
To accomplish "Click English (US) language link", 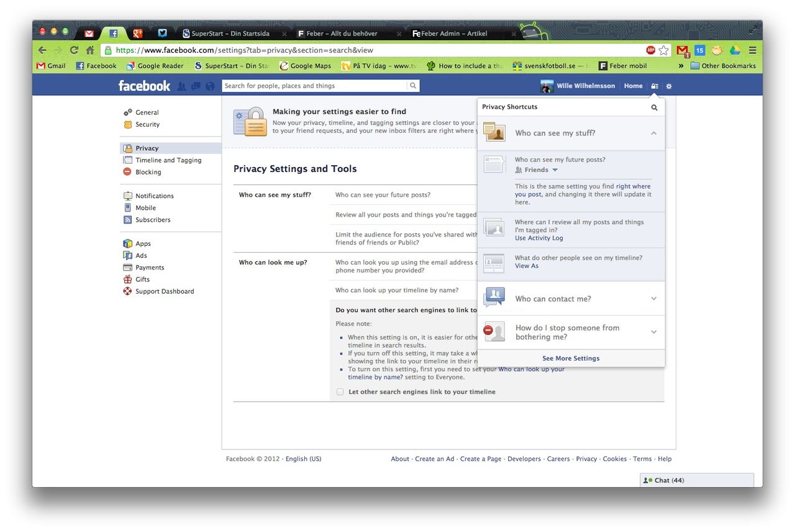I will click(303, 459).
